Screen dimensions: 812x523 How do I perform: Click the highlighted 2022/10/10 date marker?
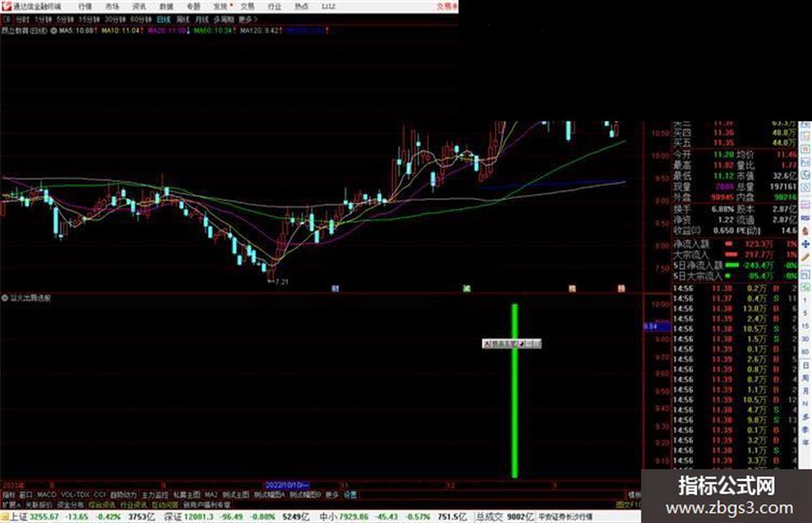287,485
